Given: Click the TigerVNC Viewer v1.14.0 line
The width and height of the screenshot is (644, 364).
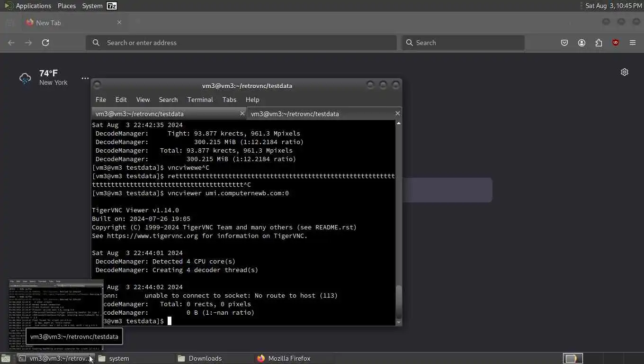Looking at the screenshot, I should pos(135,210).
